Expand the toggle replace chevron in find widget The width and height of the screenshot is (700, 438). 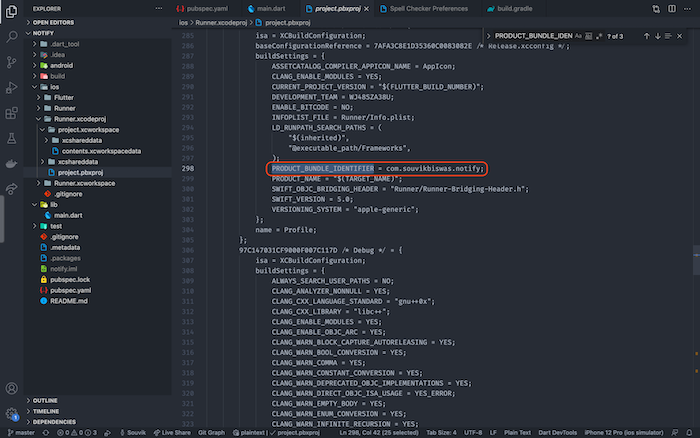click(488, 36)
